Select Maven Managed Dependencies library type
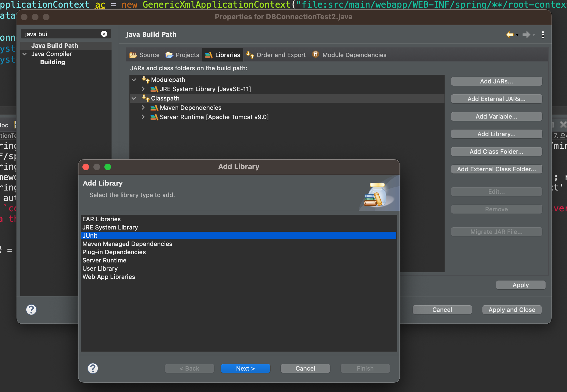The image size is (567, 392). [127, 244]
